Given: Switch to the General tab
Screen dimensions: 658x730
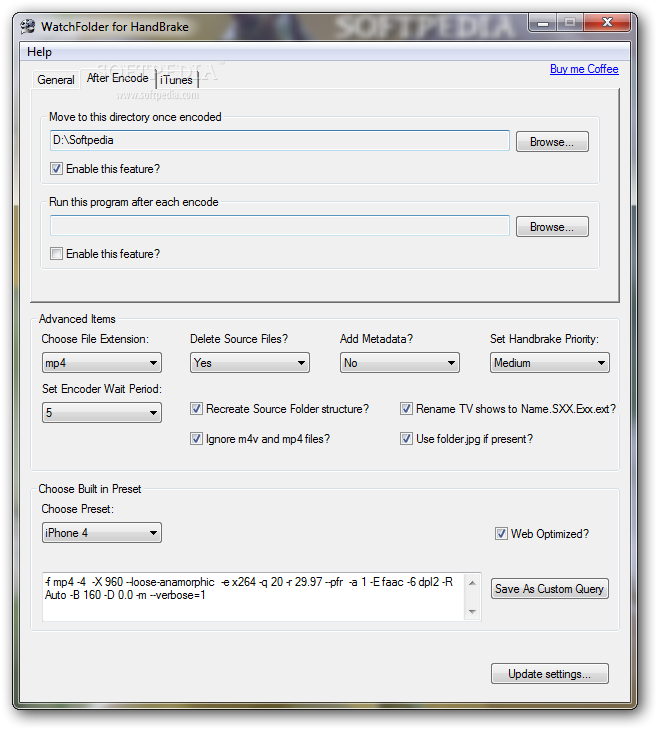Looking at the screenshot, I should (x=55, y=80).
